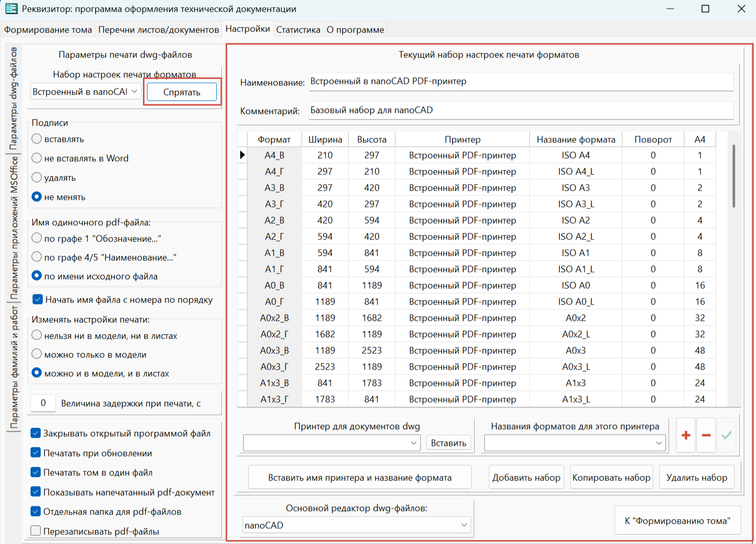Click the width cell '2523' in A0x3_Г row
The width and height of the screenshot is (756, 544).
coord(325,367)
